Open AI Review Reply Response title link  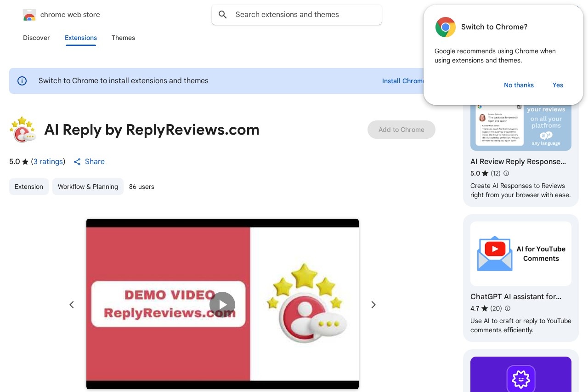(x=518, y=162)
